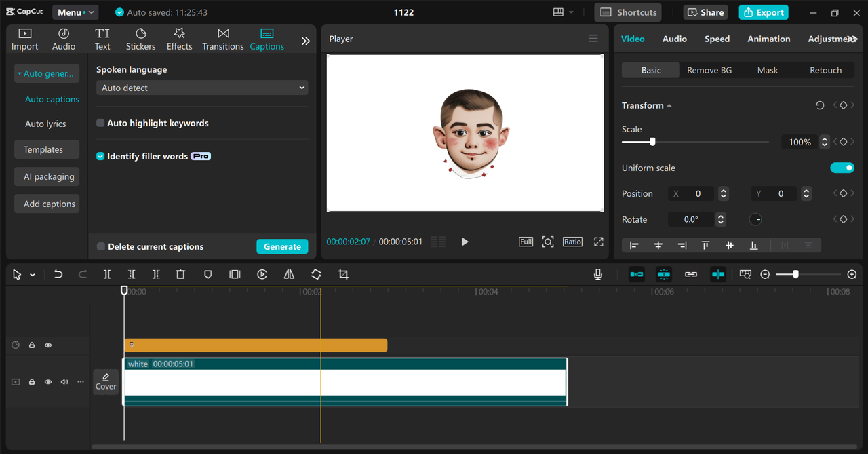Collapse the Auto generate section
The width and height of the screenshot is (868, 454).
click(47, 73)
